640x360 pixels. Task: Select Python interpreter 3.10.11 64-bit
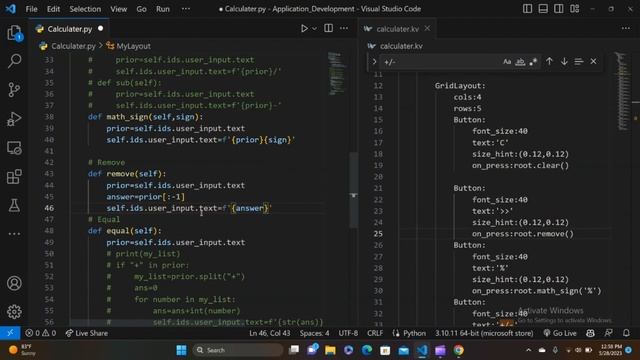(484, 333)
